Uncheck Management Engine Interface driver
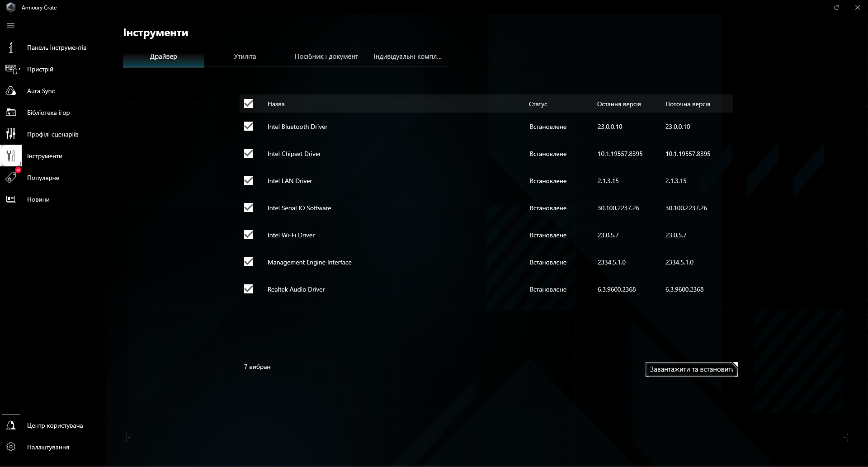The width and height of the screenshot is (868, 467). pyautogui.click(x=249, y=262)
